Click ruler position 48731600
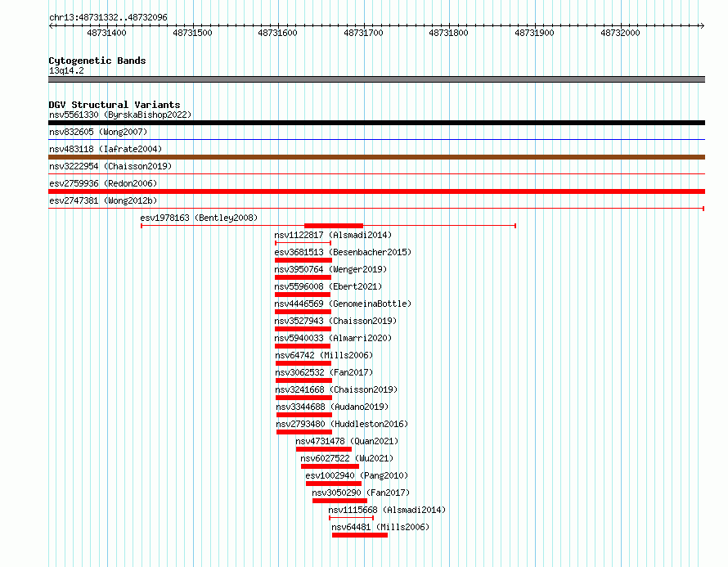Image resolution: width=728 pixels, height=567 pixels. coord(277,33)
